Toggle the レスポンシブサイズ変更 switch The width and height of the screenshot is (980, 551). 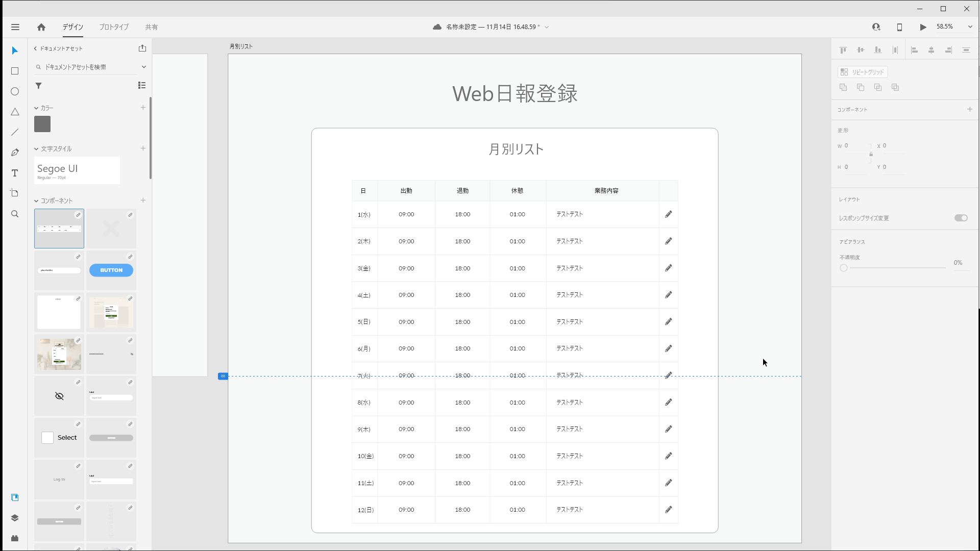point(961,218)
